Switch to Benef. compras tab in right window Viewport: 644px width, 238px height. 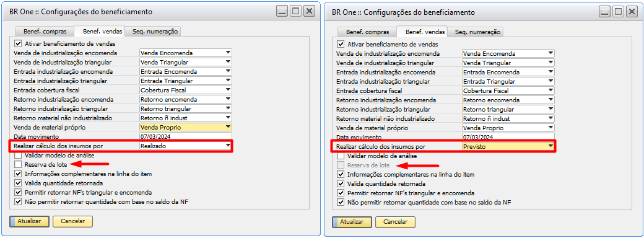point(367,32)
